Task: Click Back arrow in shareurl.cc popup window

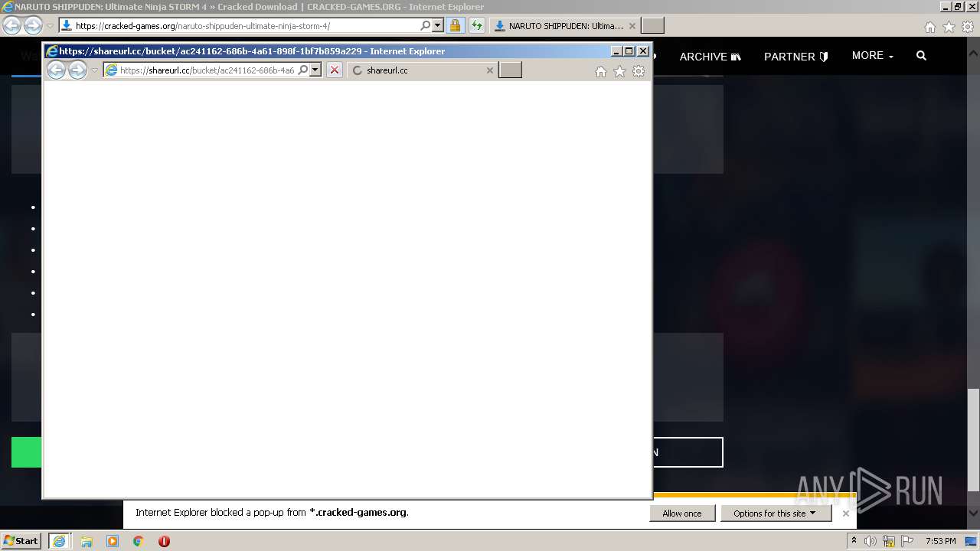Action: (x=56, y=70)
